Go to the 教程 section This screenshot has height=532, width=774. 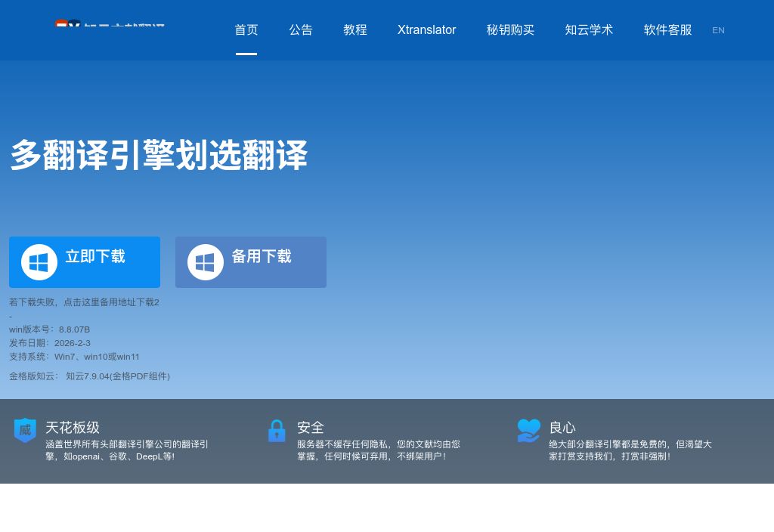[354, 30]
